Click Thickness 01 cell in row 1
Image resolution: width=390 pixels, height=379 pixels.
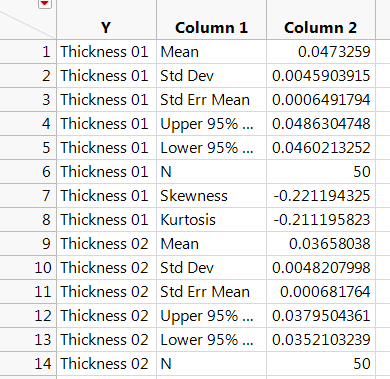[106, 52]
